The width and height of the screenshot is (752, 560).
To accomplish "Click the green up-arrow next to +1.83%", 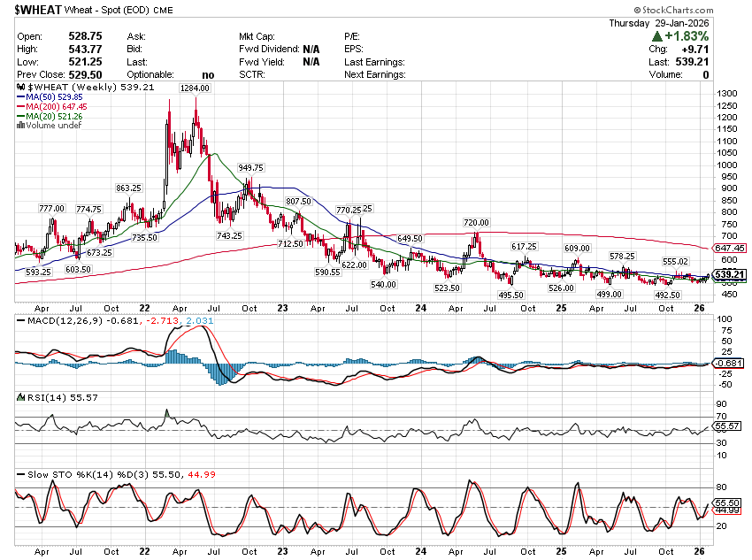I will click(657, 36).
